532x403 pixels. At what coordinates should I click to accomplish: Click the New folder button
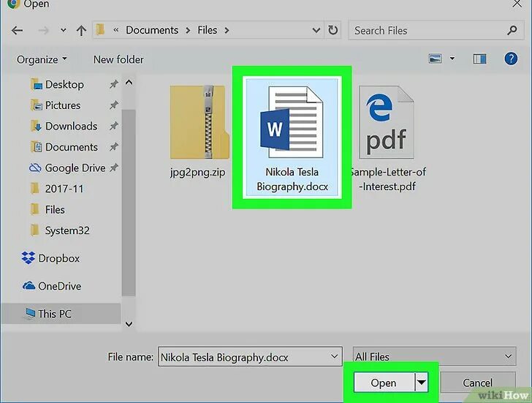[x=118, y=59]
